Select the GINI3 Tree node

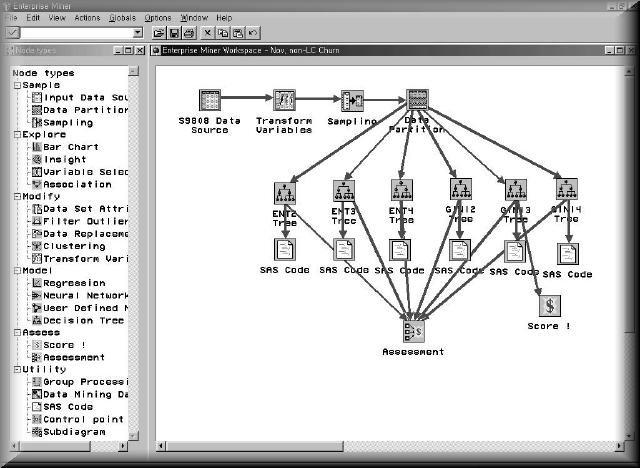516,190
